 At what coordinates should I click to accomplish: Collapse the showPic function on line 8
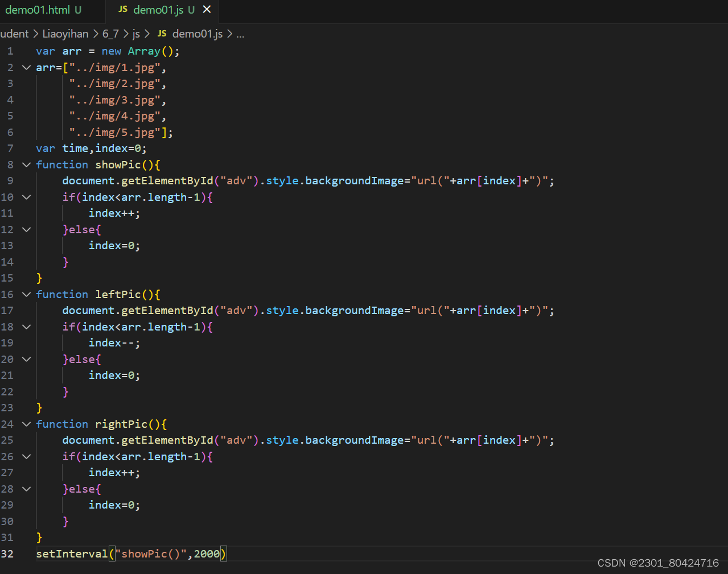26,164
